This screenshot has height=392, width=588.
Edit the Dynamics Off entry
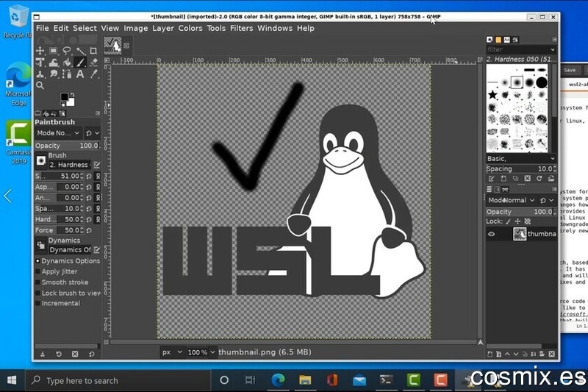[x=97, y=250]
